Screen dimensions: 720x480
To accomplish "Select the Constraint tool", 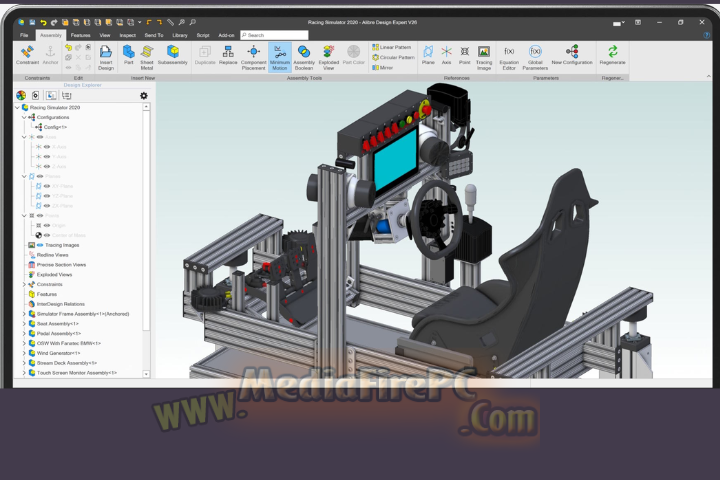I will pyautogui.click(x=28, y=55).
